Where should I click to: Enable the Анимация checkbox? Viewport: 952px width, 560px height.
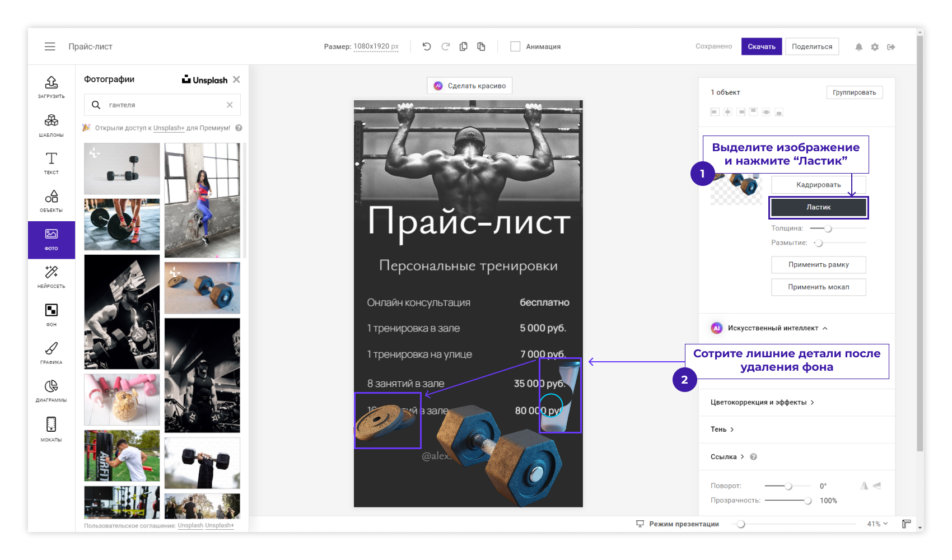515,46
